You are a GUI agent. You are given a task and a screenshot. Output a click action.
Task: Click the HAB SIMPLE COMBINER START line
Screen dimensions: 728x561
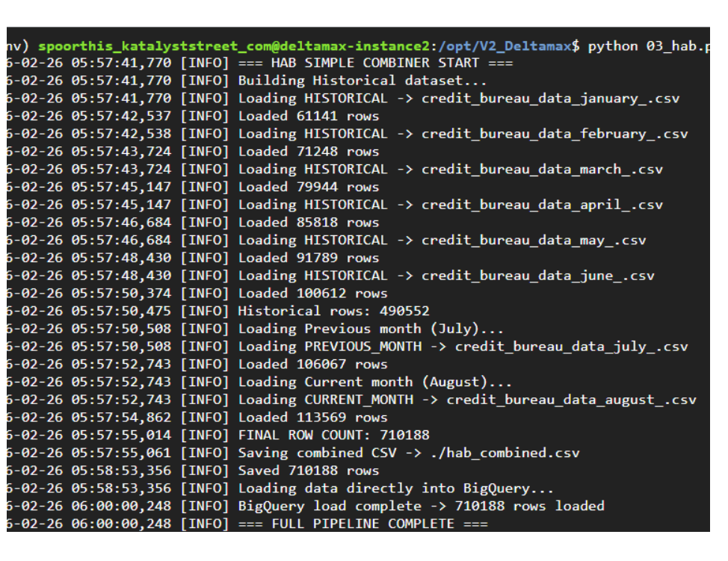375,63
